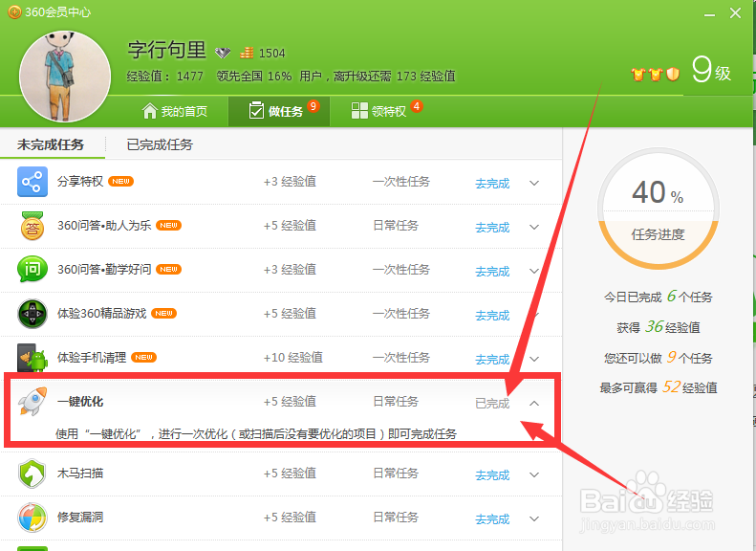
Task: Click the orange shield badge icon
Action: pyautogui.click(x=673, y=75)
